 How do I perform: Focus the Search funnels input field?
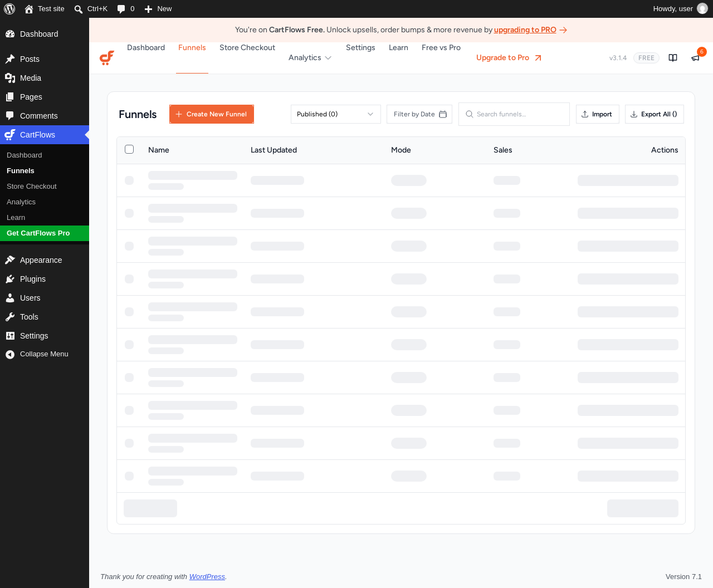click(x=514, y=114)
